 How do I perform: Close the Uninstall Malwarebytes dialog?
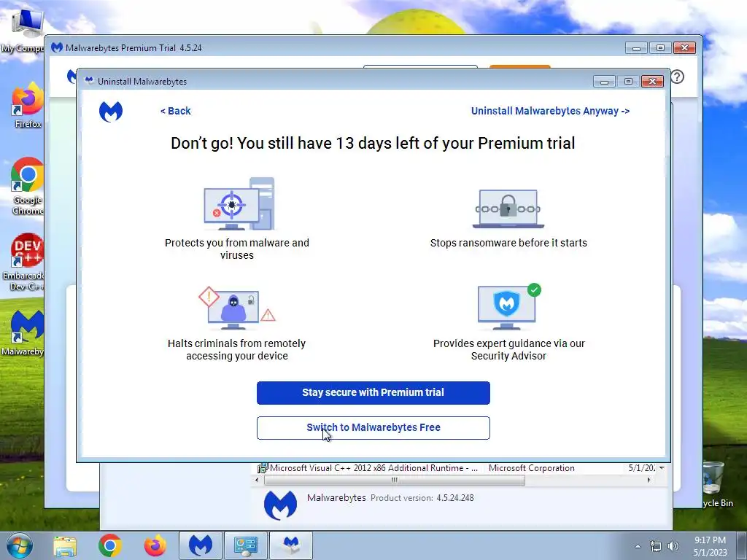652,82
